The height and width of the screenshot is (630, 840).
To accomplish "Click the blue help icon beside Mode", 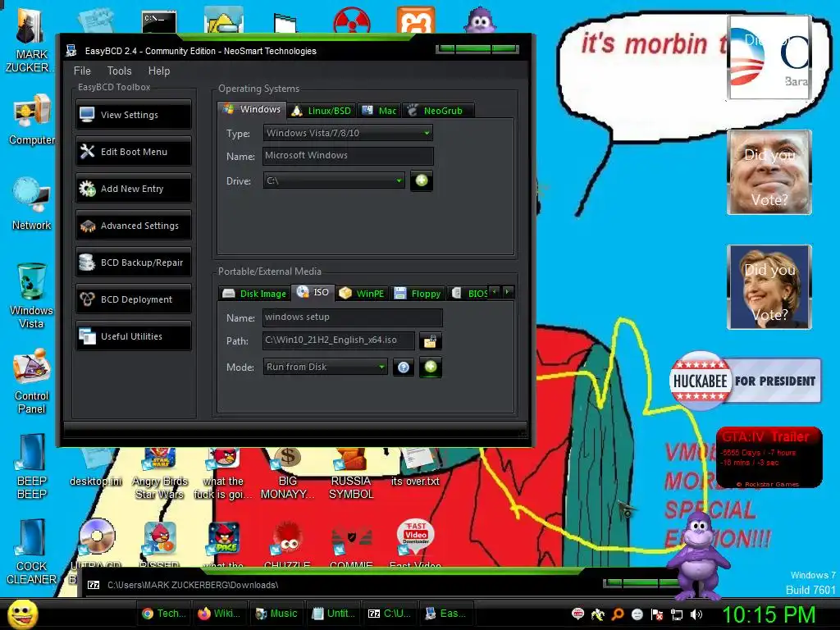I will (404, 367).
